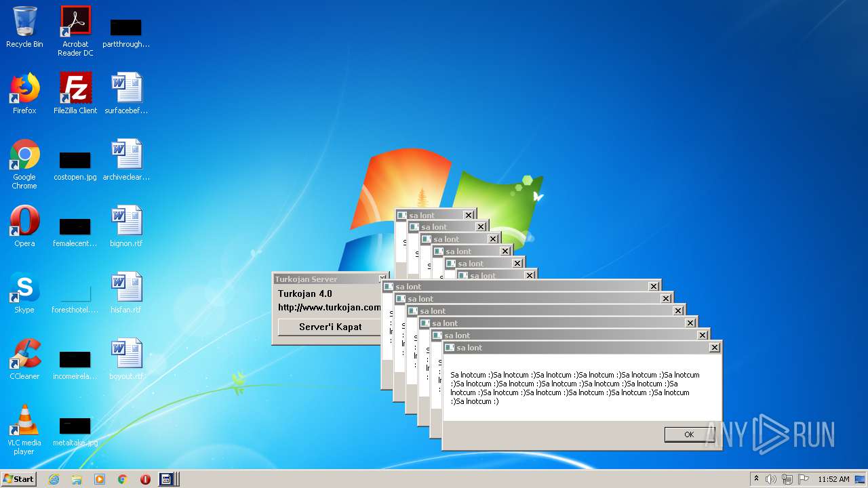Open the volume control tray icon

tap(771, 479)
